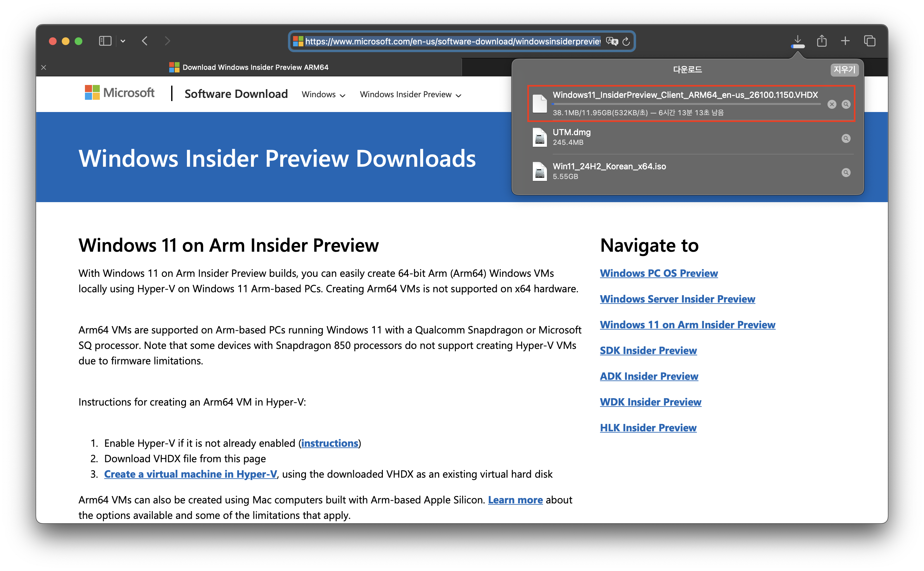The width and height of the screenshot is (924, 571).
Task: Click the Win11 ISO file icon
Action: (x=540, y=172)
